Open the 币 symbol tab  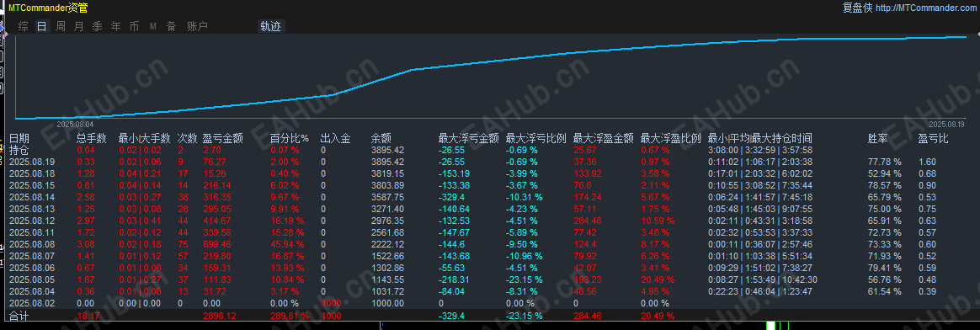(x=135, y=26)
